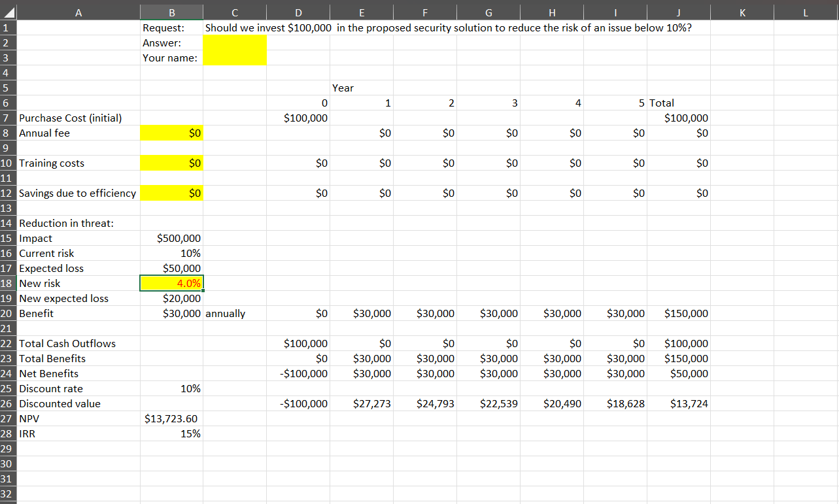Select the Net Benefits total $50,000 cell
Screen dimensions: 839x504
click(x=679, y=374)
